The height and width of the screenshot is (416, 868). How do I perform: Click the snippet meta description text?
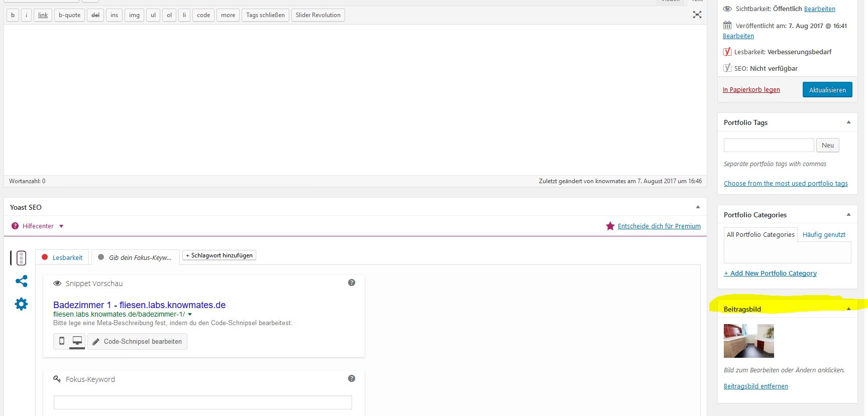[x=173, y=323]
